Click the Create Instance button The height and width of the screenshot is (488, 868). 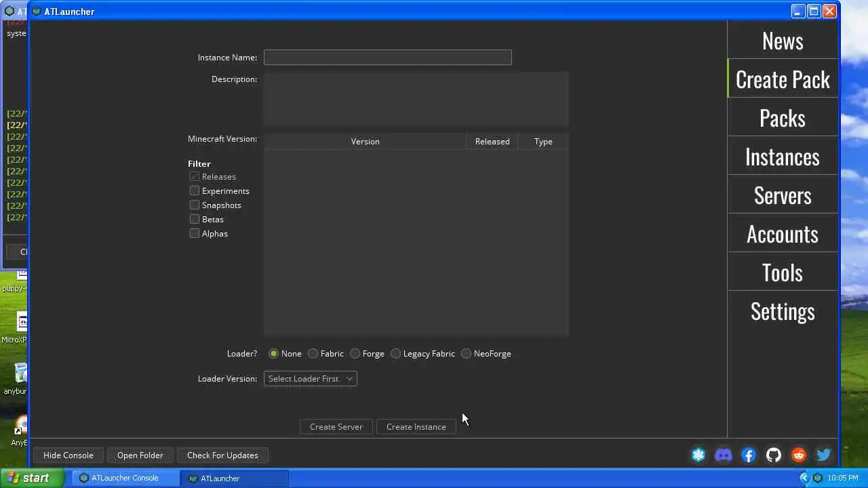pyautogui.click(x=416, y=427)
